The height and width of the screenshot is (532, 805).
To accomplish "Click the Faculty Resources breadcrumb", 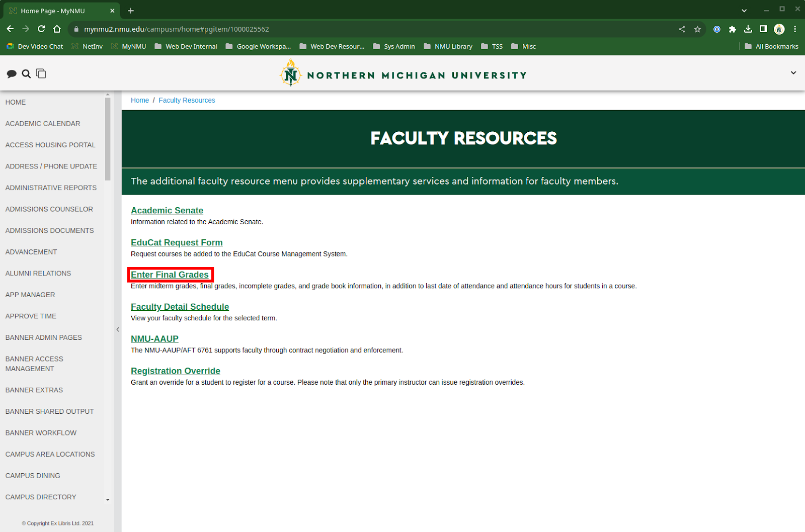I will pyautogui.click(x=187, y=101).
